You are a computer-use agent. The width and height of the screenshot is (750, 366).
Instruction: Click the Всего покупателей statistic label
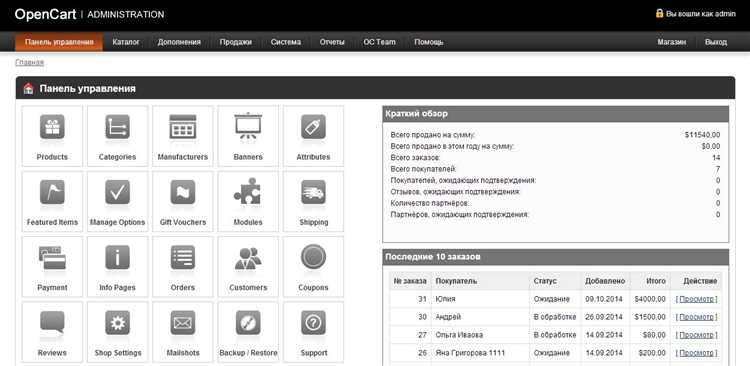(423, 169)
